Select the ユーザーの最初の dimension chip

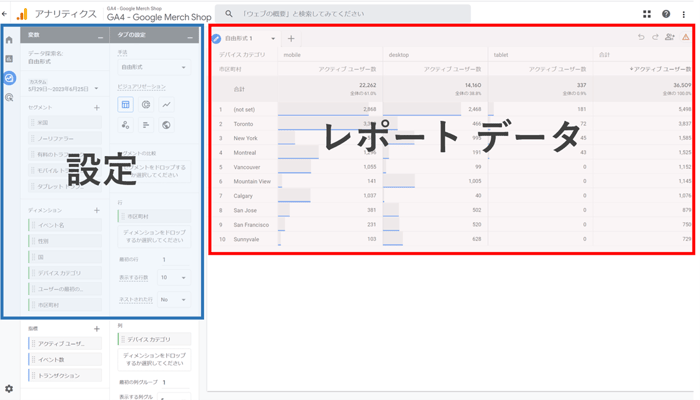[x=65, y=289]
